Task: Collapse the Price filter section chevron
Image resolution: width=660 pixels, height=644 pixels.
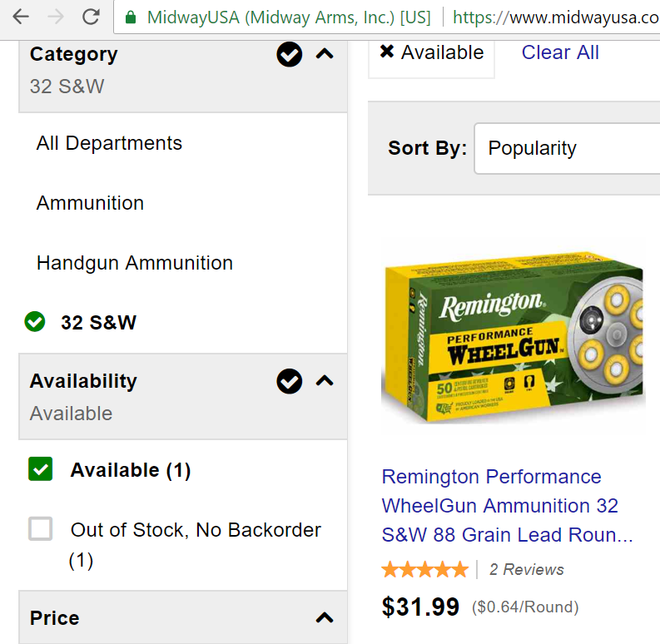Action: point(325,618)
